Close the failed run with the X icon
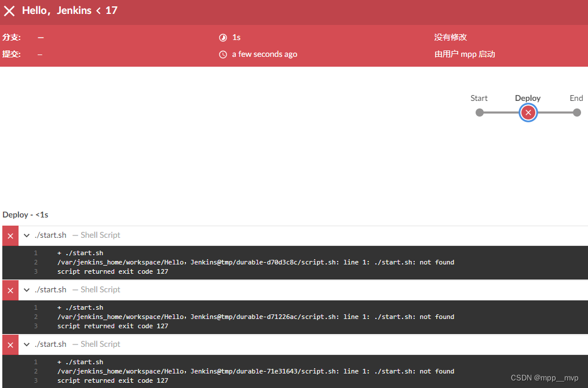Screen dimensions: 588x388 click(x=9, y=11)
